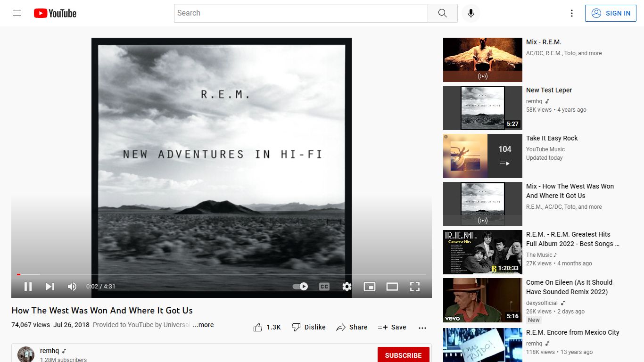Screen dimensions: 644x362
Task: Switch to theater mode
Action: click(392, 287)
